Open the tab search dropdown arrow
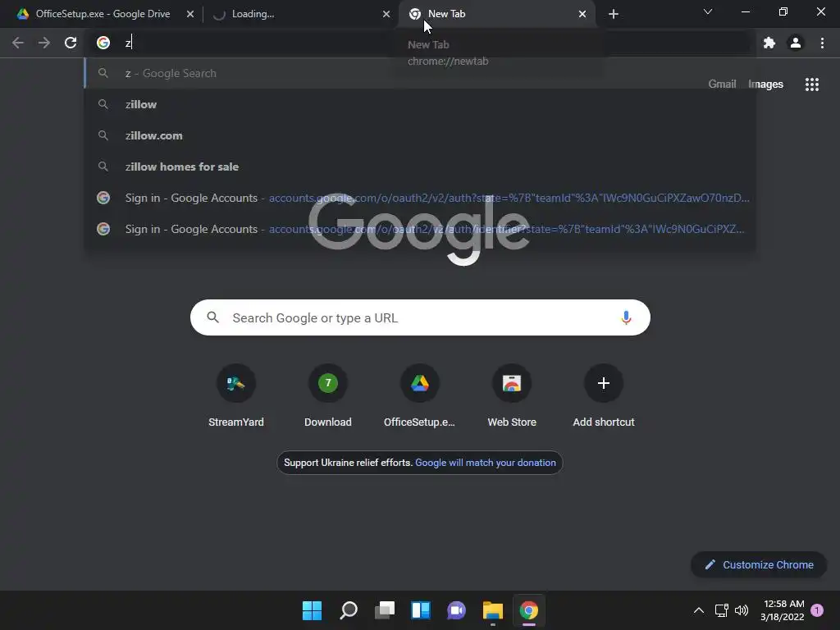 pyautogui.click(x=708, y=11)
